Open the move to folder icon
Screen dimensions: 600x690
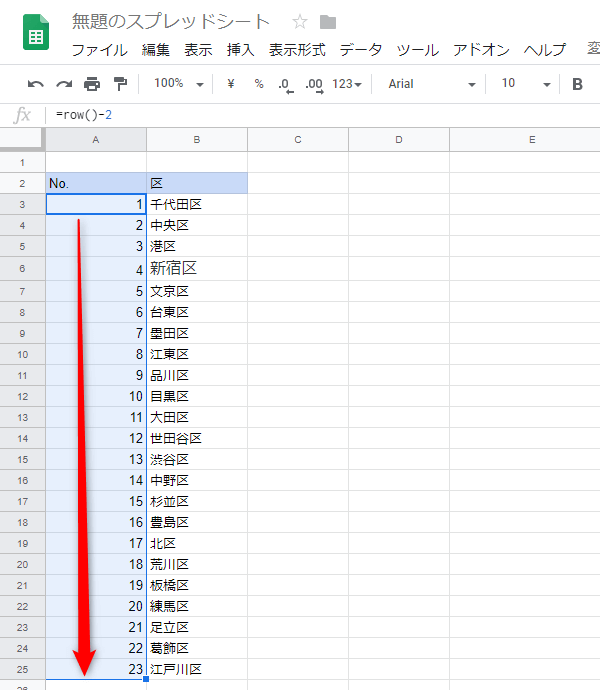tap(328, 22)
